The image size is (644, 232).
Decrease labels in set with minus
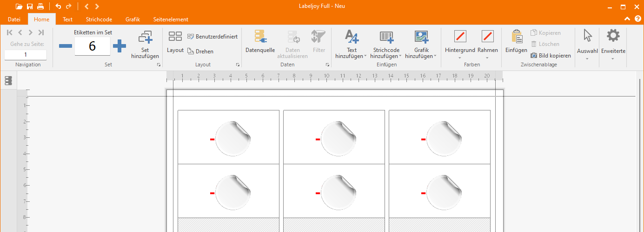[x=66, y=46]
